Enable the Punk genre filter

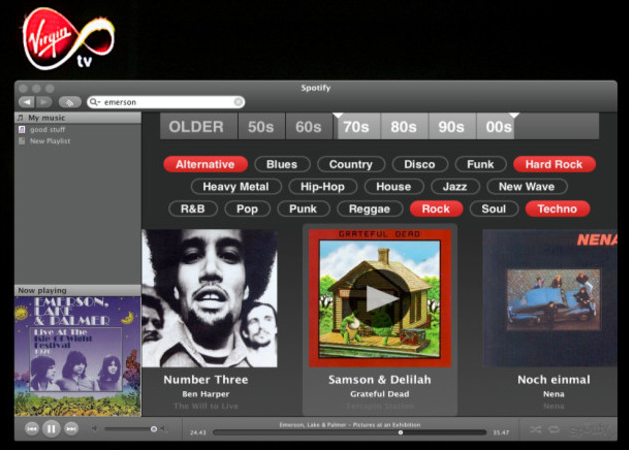point(303,209)
